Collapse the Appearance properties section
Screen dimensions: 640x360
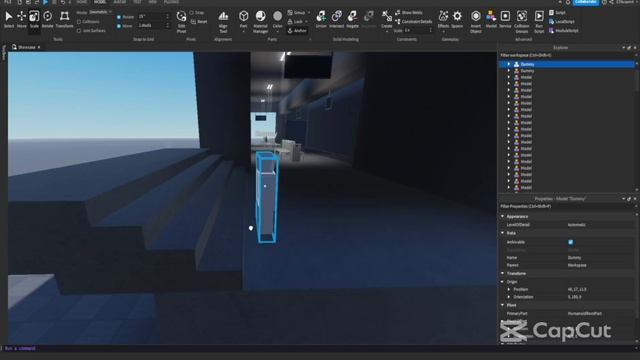(503, 216)
